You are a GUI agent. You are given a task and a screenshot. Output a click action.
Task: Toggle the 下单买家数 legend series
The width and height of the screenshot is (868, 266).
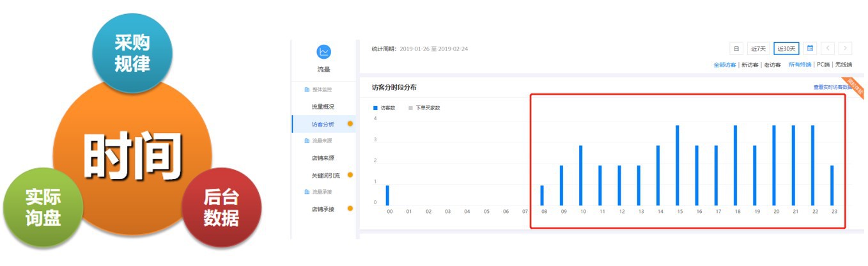click(424, 108)
